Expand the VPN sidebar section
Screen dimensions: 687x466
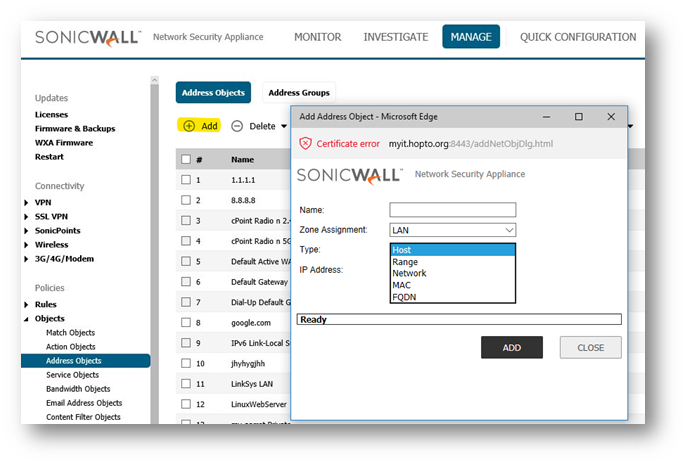(26, 202)
